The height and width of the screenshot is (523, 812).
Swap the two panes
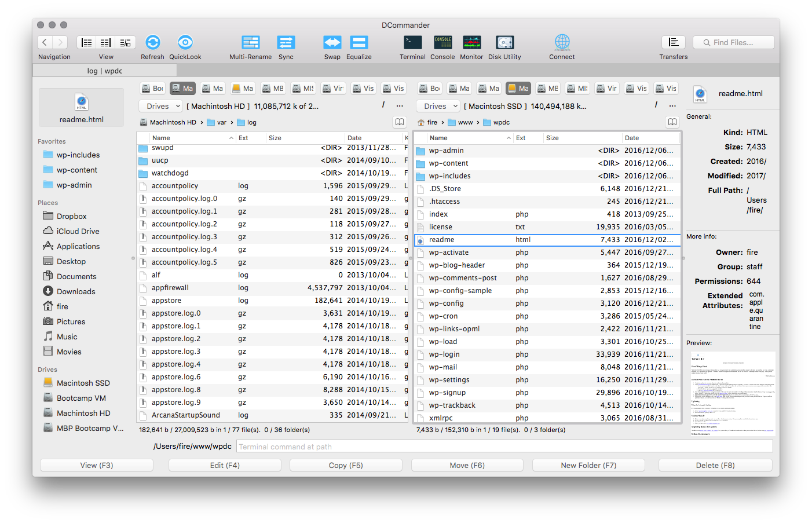(332, 42)
